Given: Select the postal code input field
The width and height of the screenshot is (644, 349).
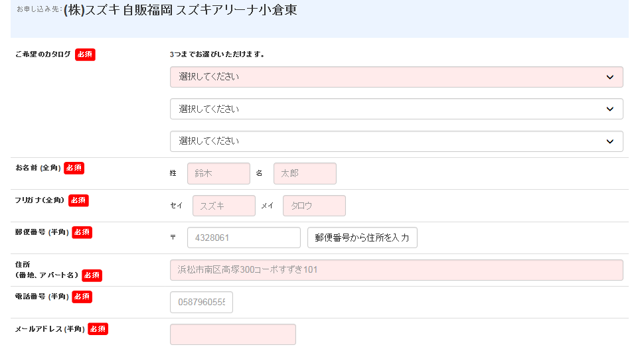Looking at the screenshot, I should pyautogui.click(x=244, y=238).
